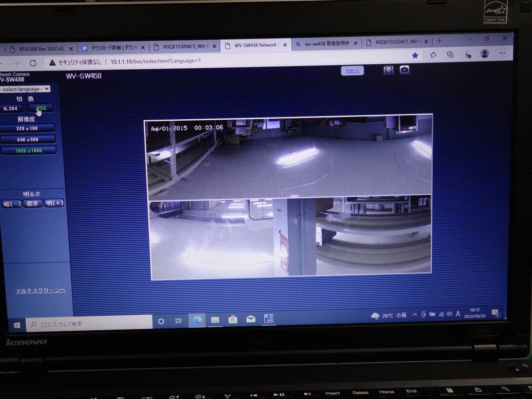Switch the stream to JPEG
Image resolution: width=532 pixels, height=399 pixels.
41,108
